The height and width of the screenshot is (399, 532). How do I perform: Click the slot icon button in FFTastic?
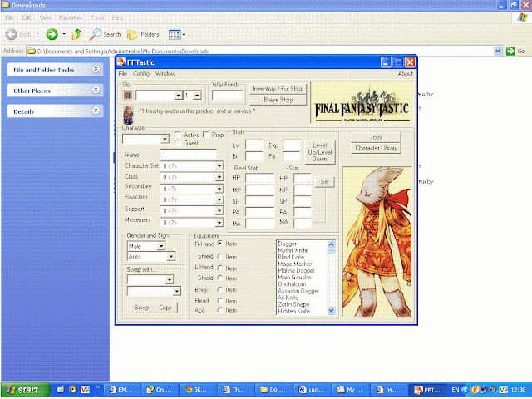pos(127,96)
